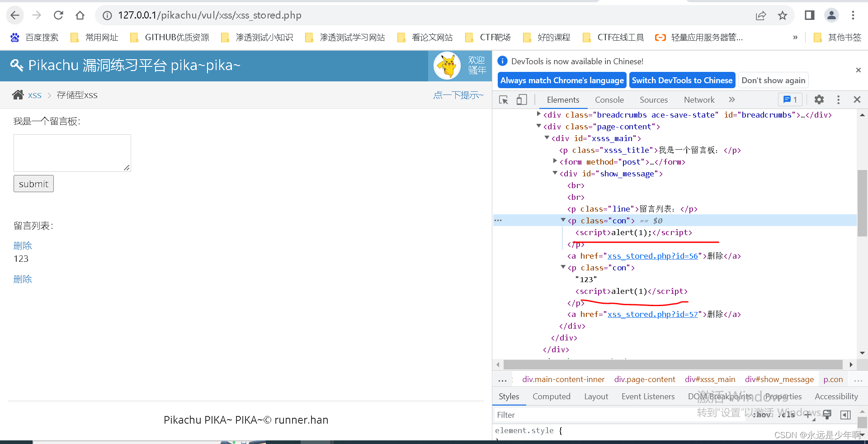The image size is (868, 444).
Task: Reload the current page
Action: click(58, 15)
